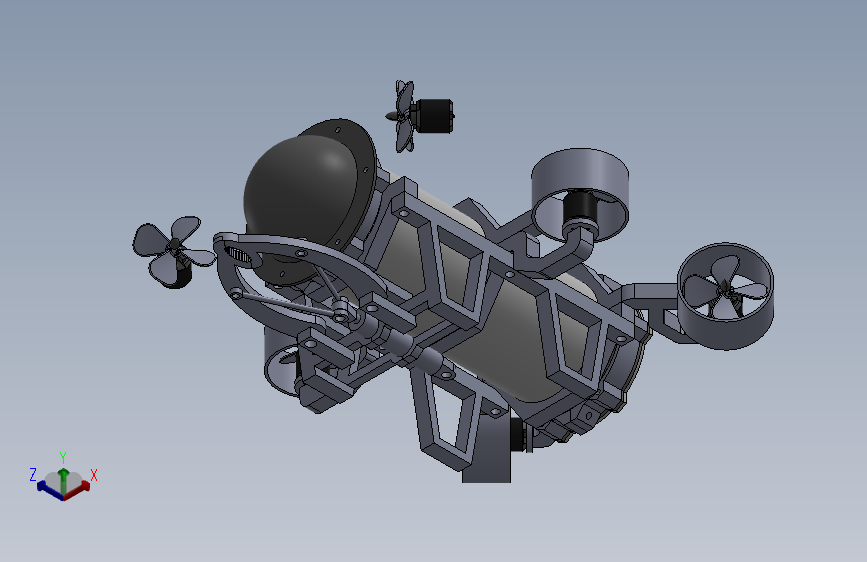The width and height of the screenshot is (867, 562).
Task: Select the blue Z axis of the triad
Action: pos(50,491)
